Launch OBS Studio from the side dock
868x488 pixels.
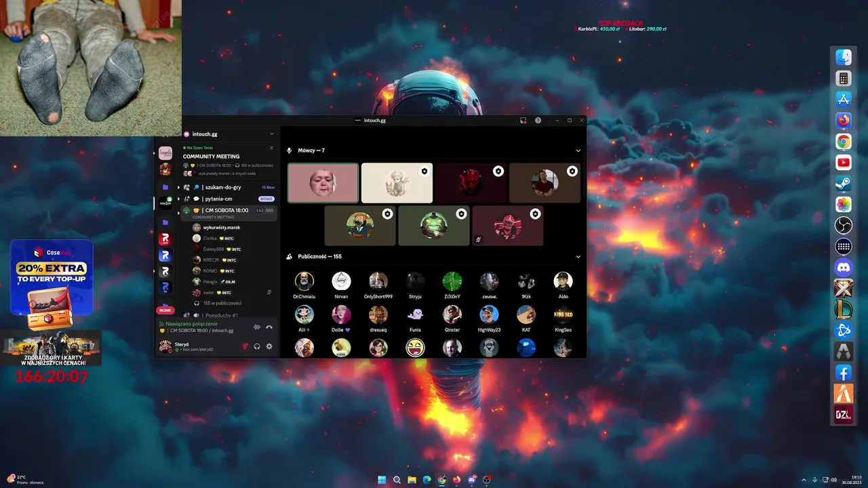(844, 225)
